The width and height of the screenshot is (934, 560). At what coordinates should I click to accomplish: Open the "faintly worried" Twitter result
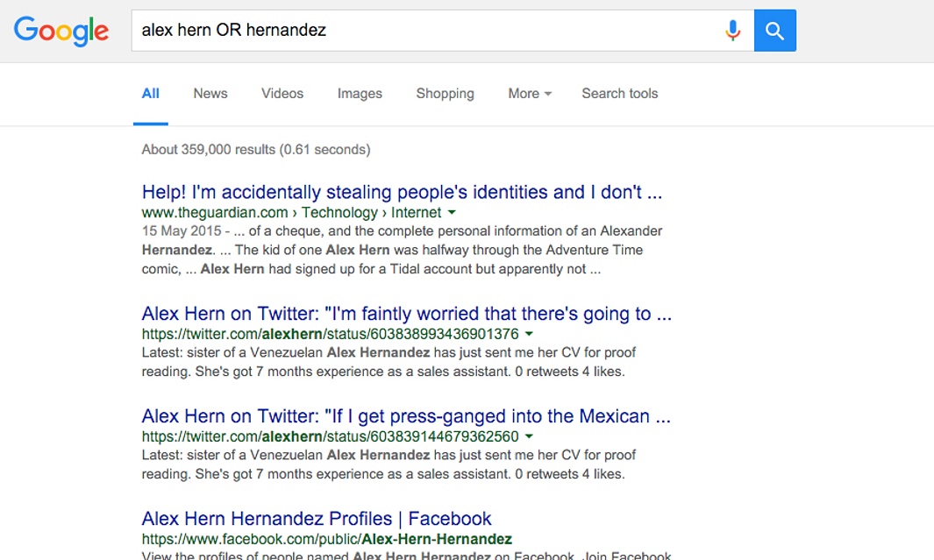(x=406, y=314)
